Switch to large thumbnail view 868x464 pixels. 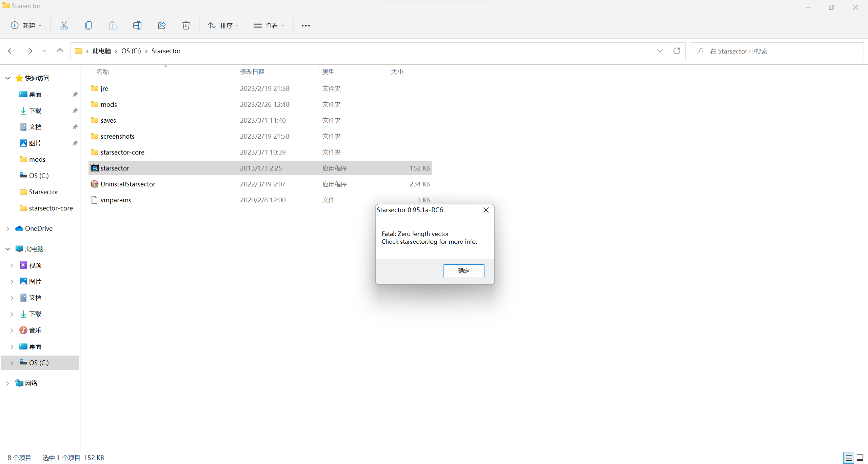[x=860, y=457]
